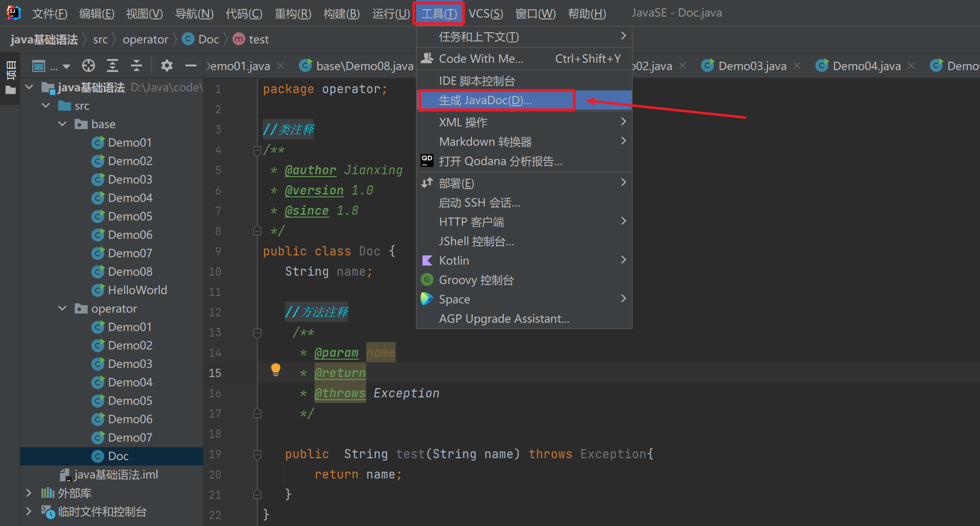This screenshot has height=526, width=980.
Task: Click operator breadcrumb in navigation bar
Action: point(145,40)
